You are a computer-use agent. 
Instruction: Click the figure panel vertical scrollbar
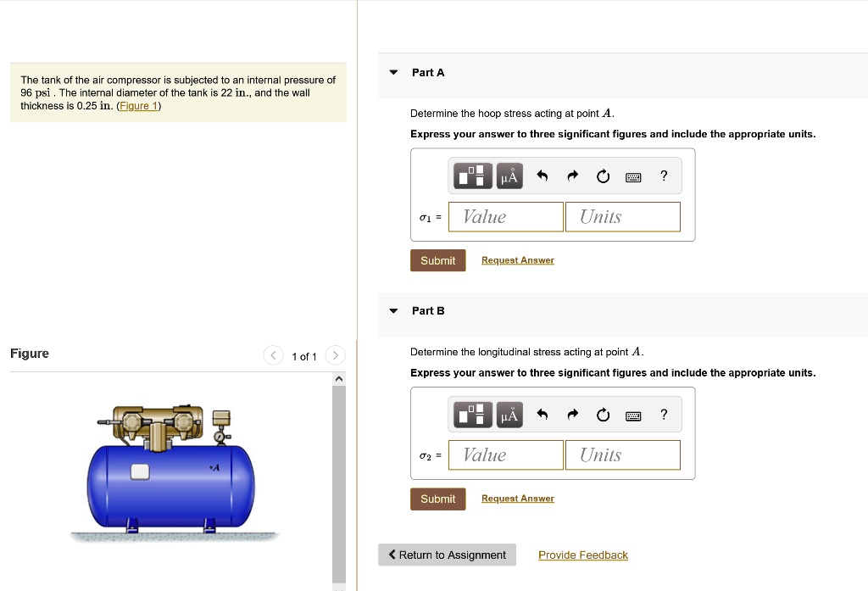339,485
